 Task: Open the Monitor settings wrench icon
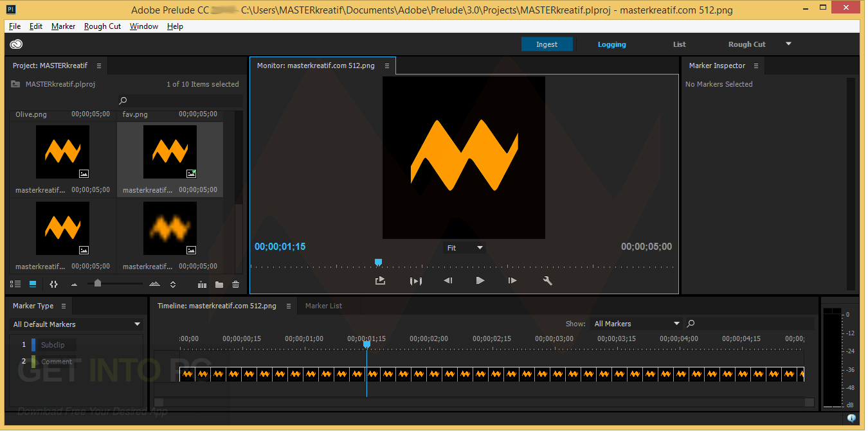547,281
